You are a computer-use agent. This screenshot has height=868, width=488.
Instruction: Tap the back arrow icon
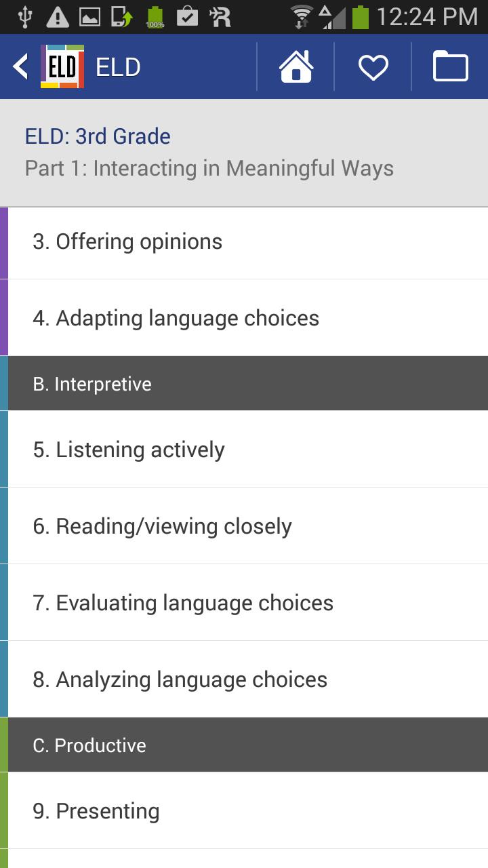pos(20,66)
